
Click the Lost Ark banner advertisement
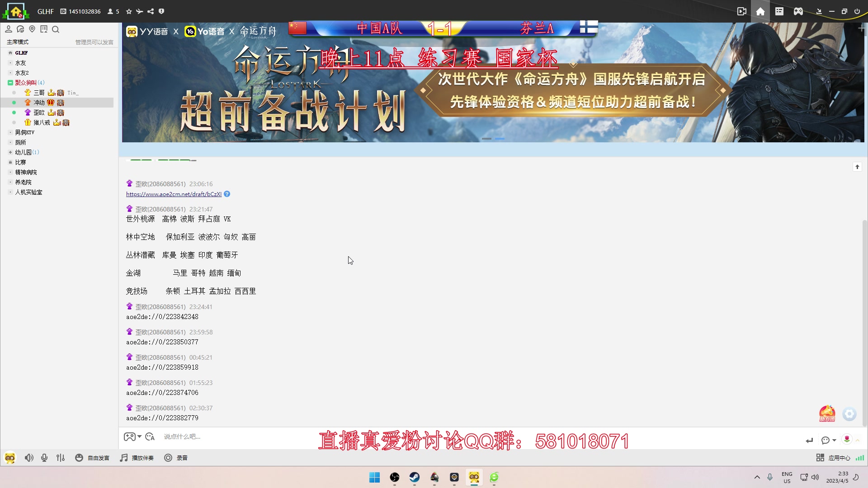(494, 83)
